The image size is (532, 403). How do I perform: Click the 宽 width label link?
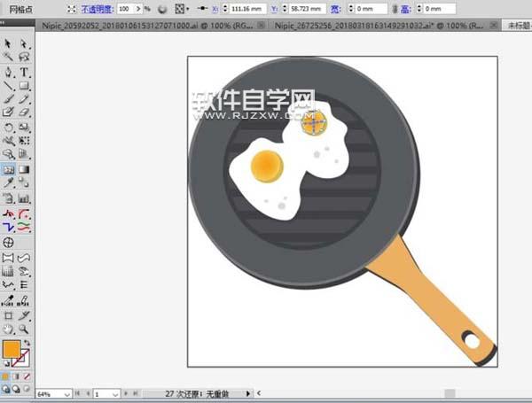(x=335, y=9)
